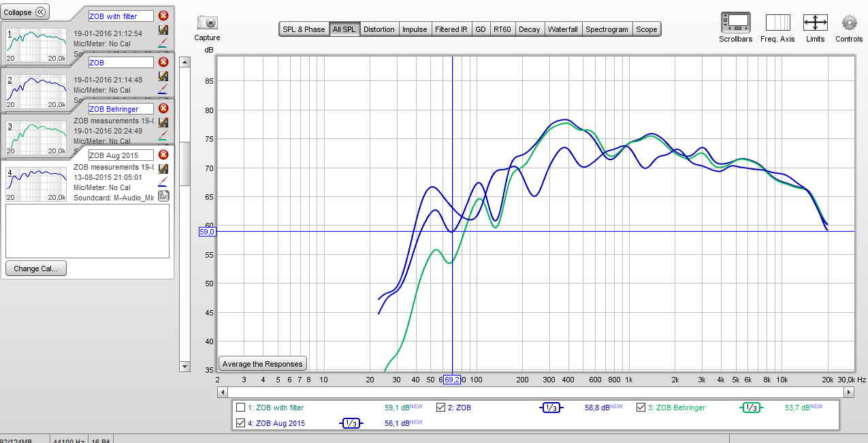Edit the 'ZOB with filter' name field
The image size is (868, 443).
click(121, 16)
